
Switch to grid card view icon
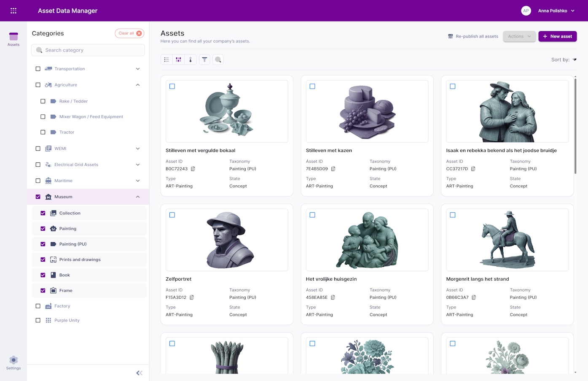click(179, 59)
